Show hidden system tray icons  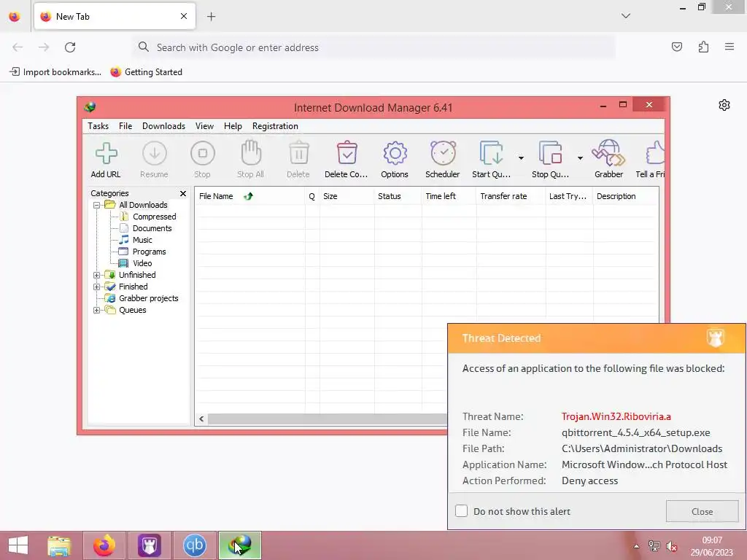pos(636,546)
